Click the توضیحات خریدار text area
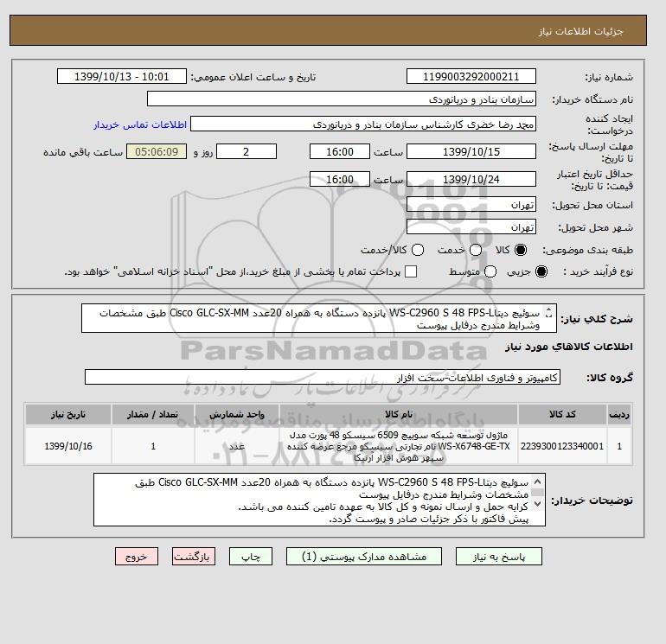Viewport: 666px width, 644px height. (x=319, y=500)
